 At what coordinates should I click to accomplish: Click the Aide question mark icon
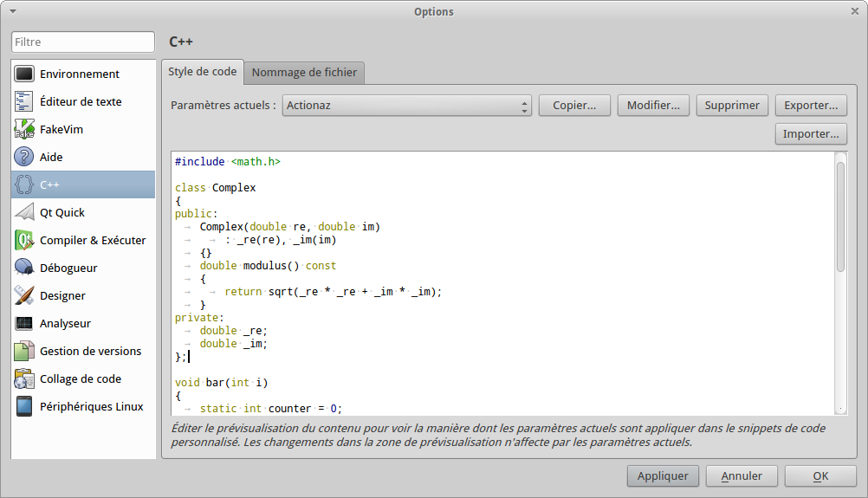coord(24,158)
